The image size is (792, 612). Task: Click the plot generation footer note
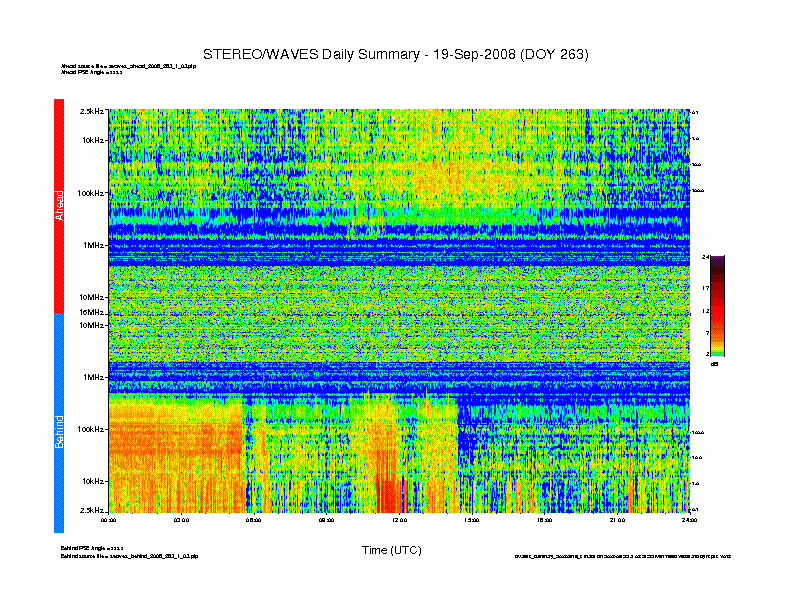[623, 556]
